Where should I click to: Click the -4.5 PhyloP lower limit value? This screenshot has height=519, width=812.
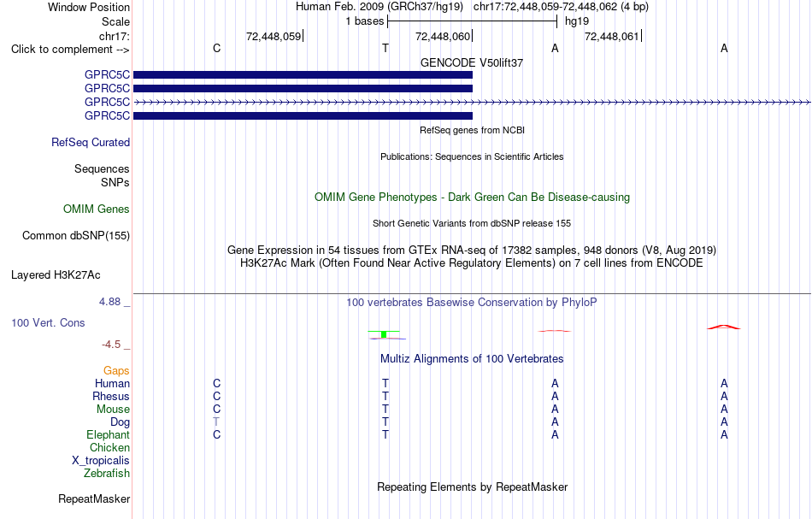pos(111,345)
